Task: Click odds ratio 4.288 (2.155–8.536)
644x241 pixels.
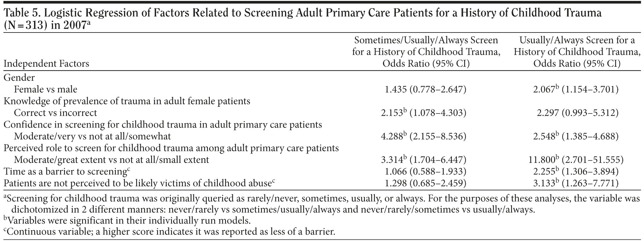Action: click(423, 137)
